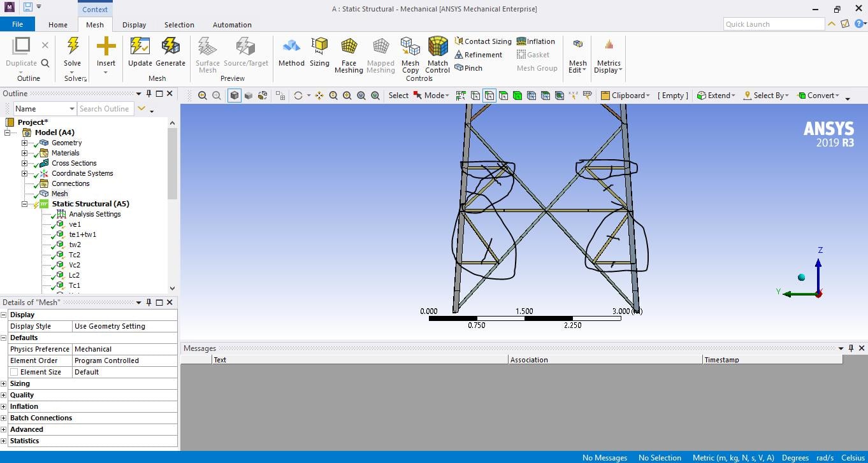Click the Analysis Settings item icon
This screenshot has height=463, width=868.
[62, 214]
